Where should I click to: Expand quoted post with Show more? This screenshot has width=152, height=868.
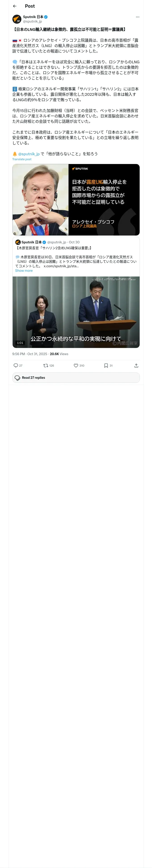(x=24, y=271)
